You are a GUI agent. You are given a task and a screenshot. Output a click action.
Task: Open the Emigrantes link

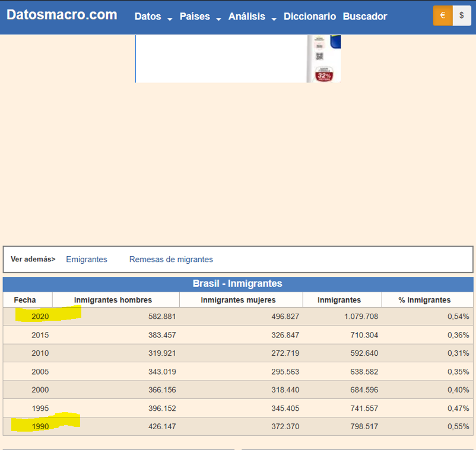[87, 259]
